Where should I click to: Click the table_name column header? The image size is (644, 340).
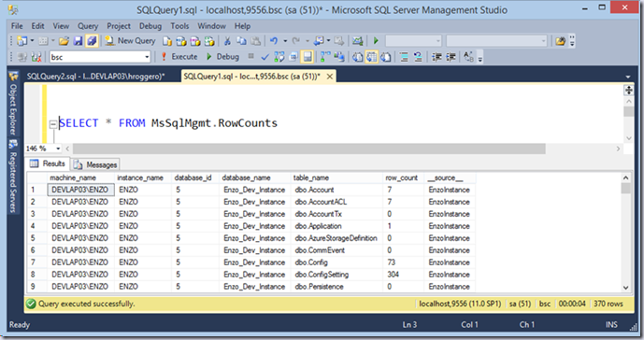(x=336, y=177)
